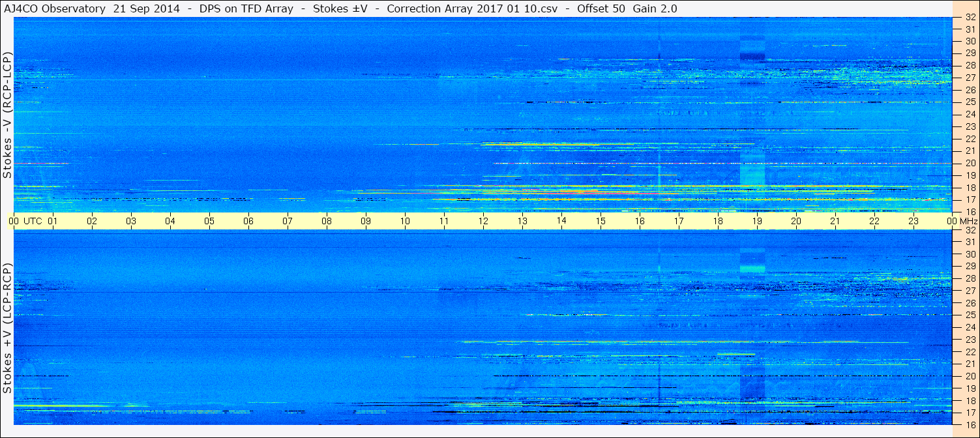
Task: Click the 06 UTC hour marker
Action: tap(248, 221)
